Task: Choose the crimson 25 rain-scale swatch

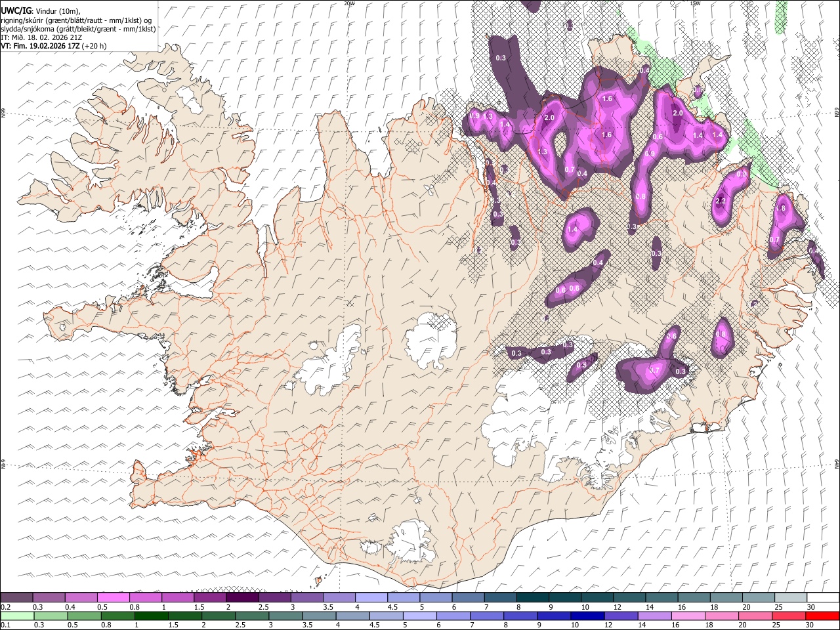Action: 789,616
